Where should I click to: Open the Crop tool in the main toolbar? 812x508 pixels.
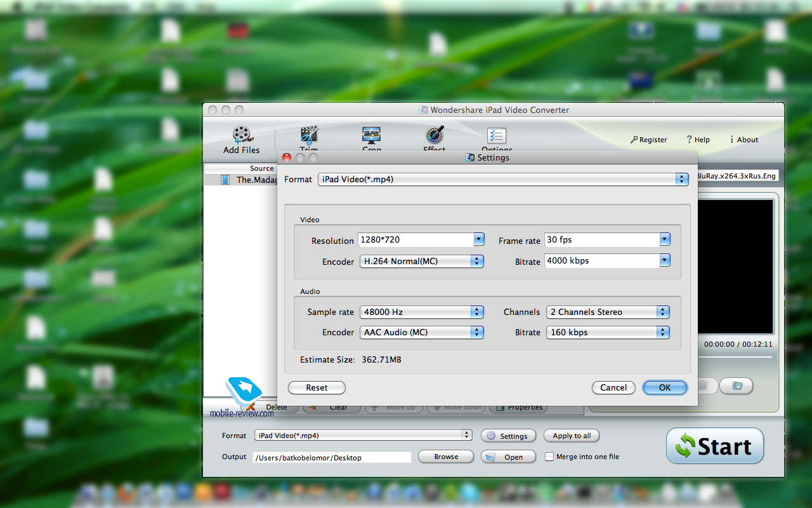click(371, 140)
